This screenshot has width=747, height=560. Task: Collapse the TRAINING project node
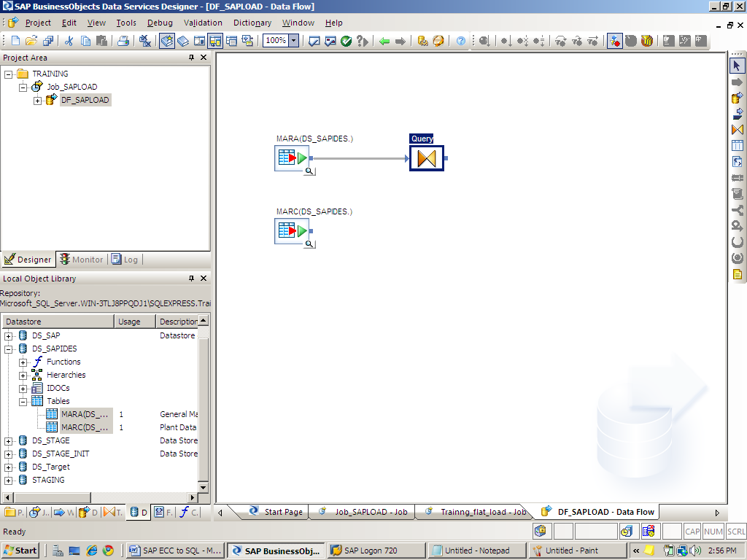tap(9, 74)
